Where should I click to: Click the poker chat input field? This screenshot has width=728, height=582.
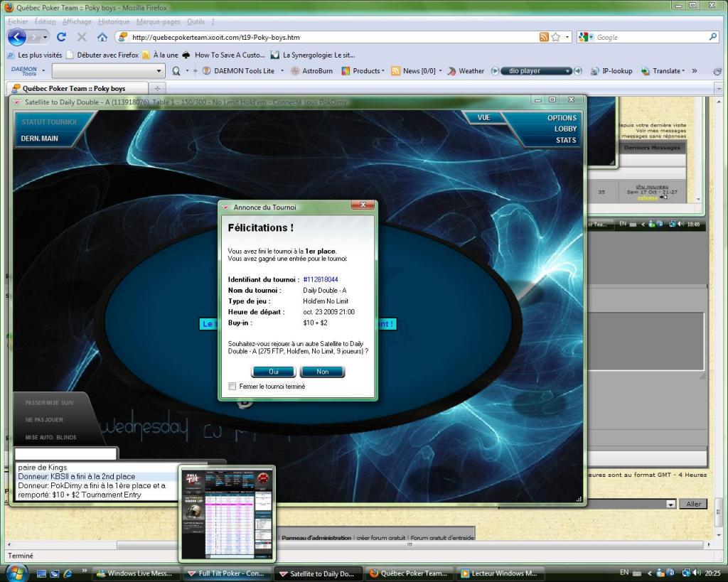point(65,453)
